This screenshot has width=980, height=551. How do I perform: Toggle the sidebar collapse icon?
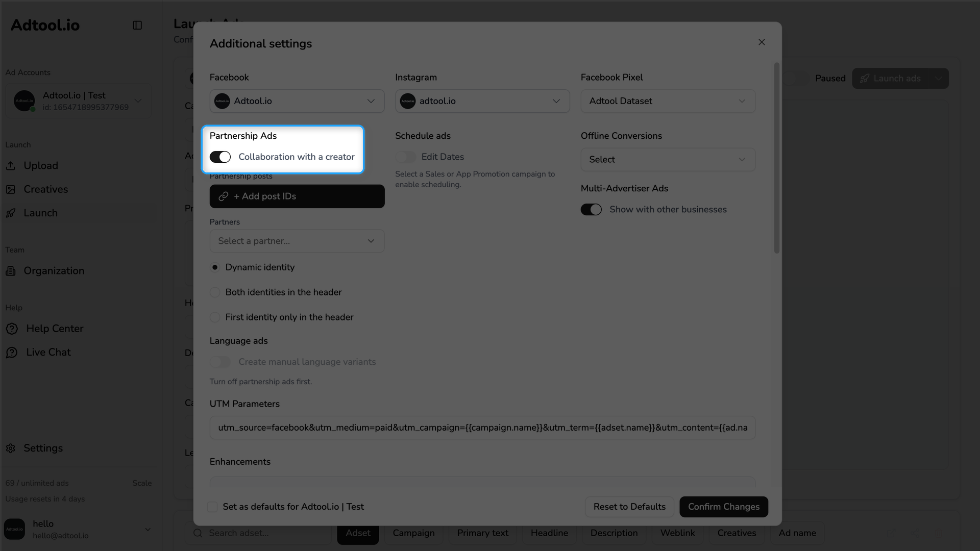pyautogui.click(x=137, y=25)
